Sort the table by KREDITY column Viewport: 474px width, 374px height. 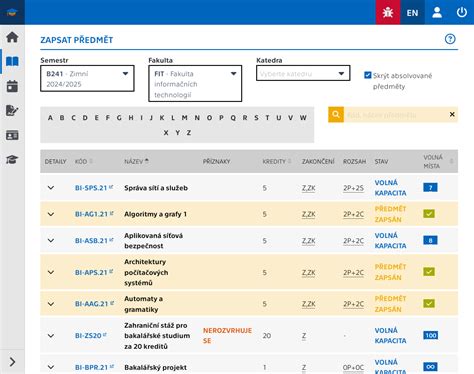(277, 161)
